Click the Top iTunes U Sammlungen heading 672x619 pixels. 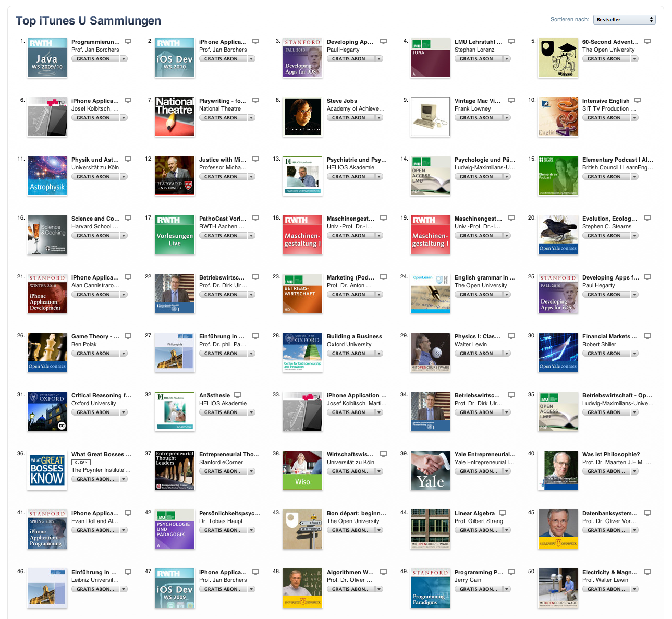(88, 20)
